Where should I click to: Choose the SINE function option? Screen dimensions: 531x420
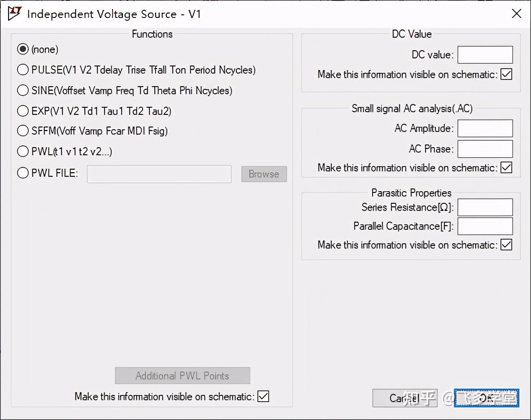pyautogui.click(x=23, y=91)
